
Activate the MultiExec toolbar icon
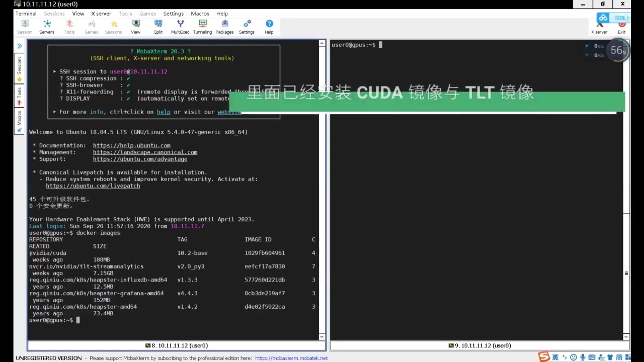click(180, 27)
